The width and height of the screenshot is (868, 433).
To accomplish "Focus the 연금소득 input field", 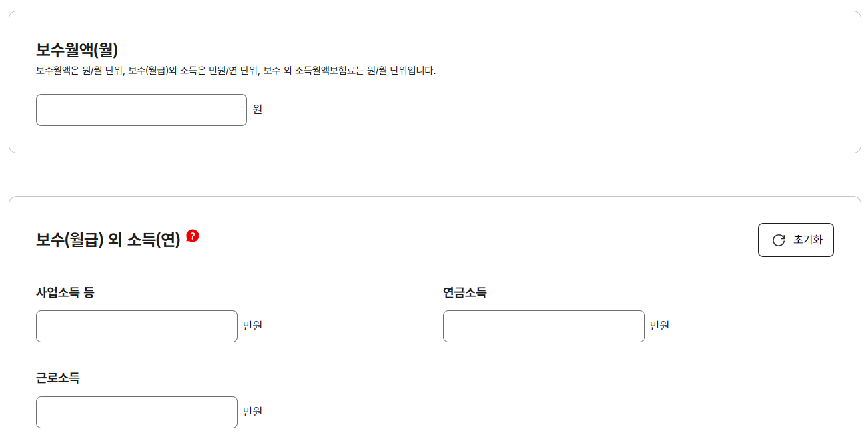I will [x=543, y=326].
